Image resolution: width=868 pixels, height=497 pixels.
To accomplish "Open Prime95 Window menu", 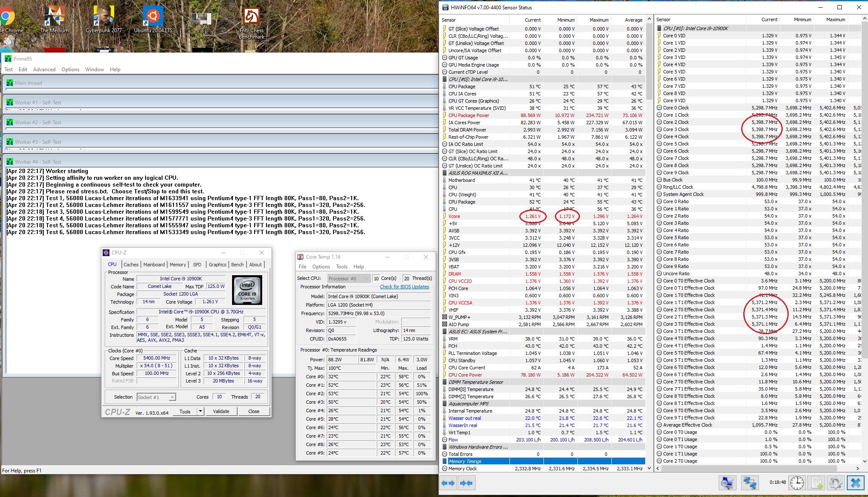I will [94, 70].
